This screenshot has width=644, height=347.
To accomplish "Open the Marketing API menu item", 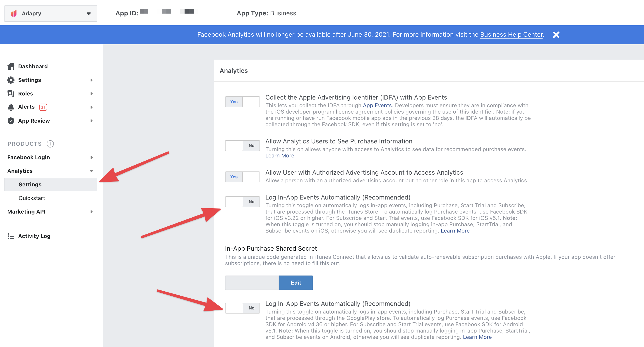I will click(x=26, y=212).
